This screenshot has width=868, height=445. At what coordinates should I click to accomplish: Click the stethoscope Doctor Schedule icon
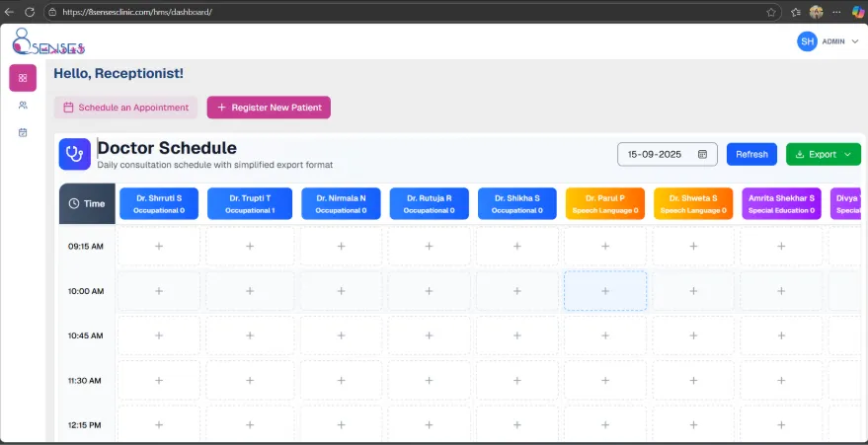click(75, 154)
